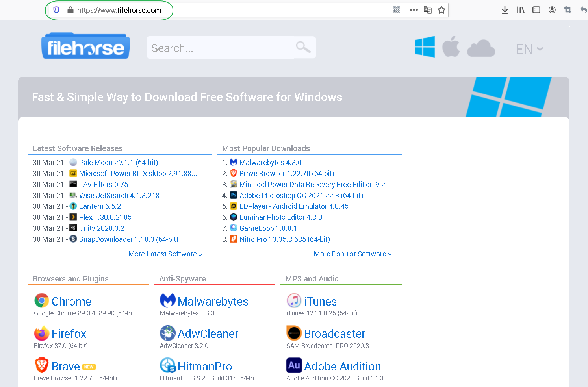Open the page actions three-dot menu
Screen dimensions: 588x387
(x=414, y=10)
